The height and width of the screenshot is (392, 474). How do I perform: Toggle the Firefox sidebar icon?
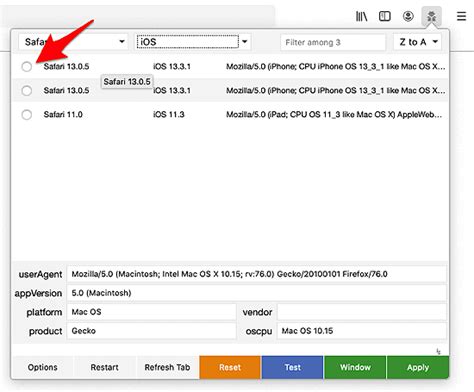[x=385, y=16]
